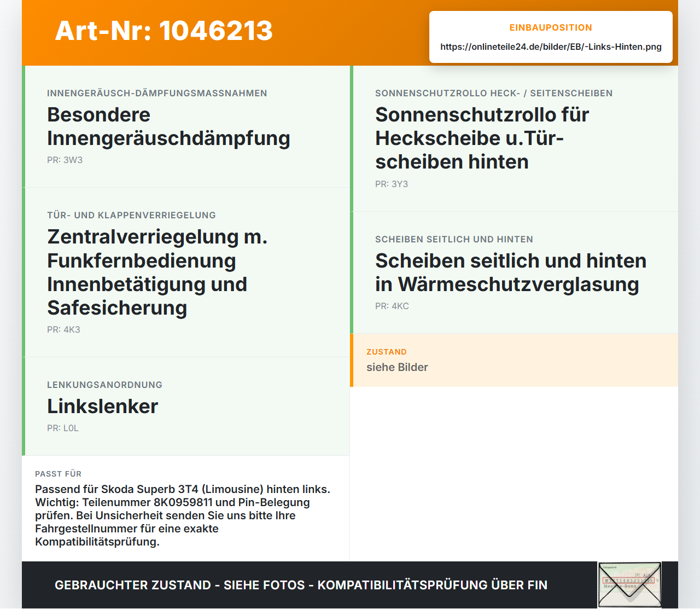
Task: Open the Links-Hinten.png image URL
Action: click(551, 47)
